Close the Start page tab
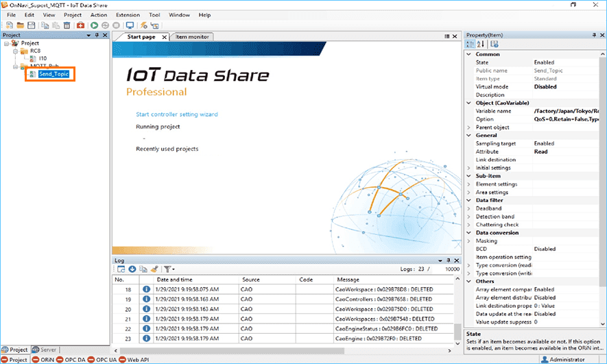The width and height of the screenshot is (607, 364). pyautogui.click(x=164, y=37)
